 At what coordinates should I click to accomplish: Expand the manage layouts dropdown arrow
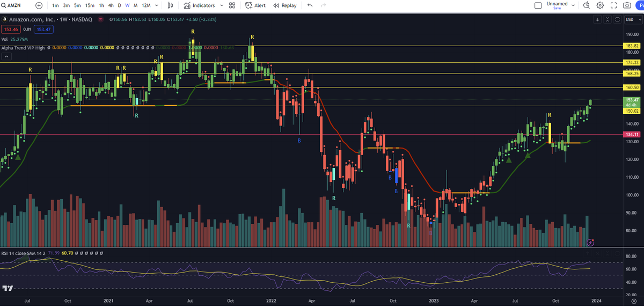point(574,5)
